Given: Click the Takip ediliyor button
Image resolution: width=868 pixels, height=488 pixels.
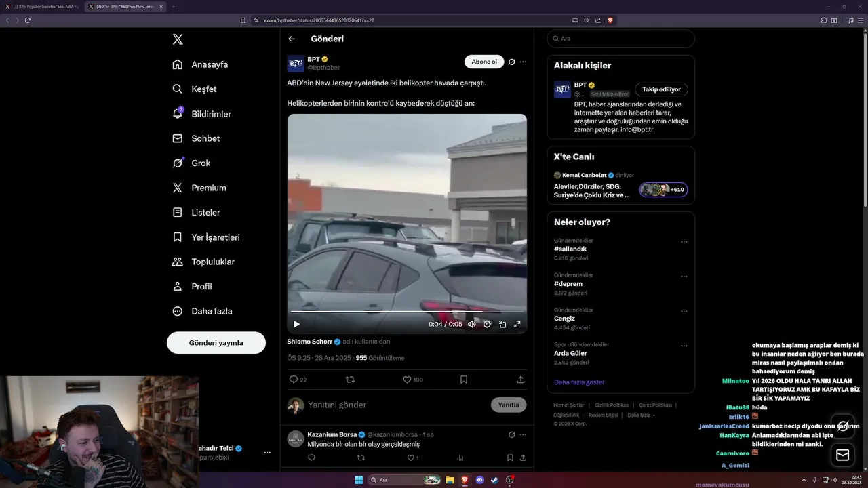Looking at the screenshot, I should click(661, 89).
